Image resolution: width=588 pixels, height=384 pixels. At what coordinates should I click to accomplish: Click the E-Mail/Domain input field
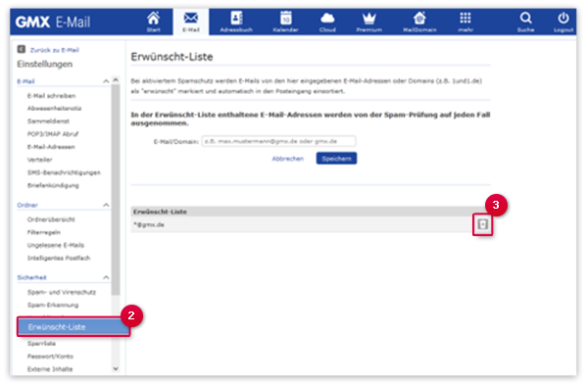(x=278, y=141)
